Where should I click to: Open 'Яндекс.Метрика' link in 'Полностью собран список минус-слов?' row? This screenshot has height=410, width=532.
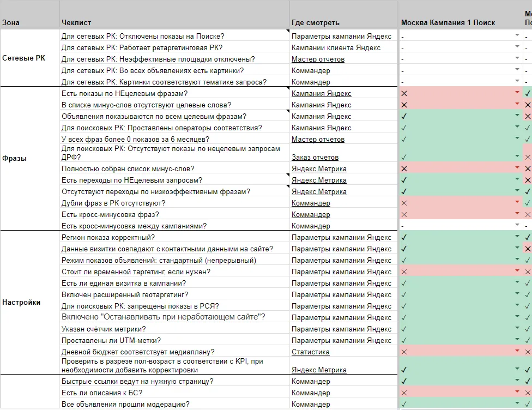[x=319, y=168]
